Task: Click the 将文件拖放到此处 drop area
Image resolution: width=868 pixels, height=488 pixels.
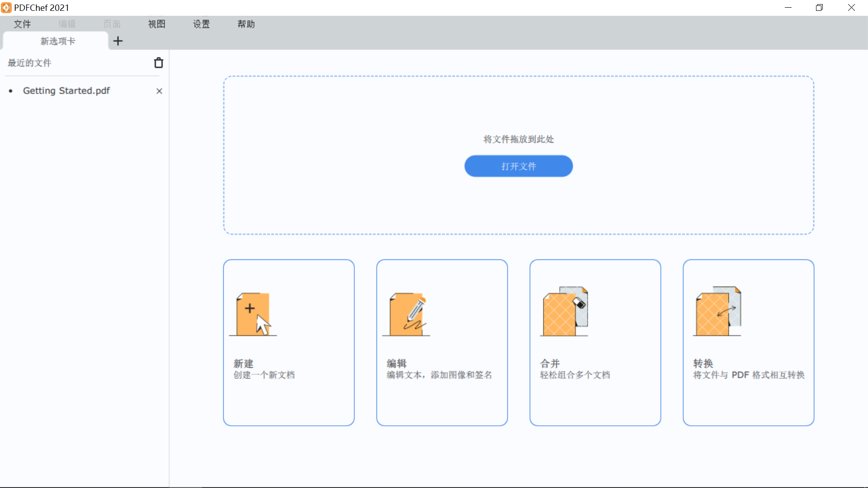Action: pyautogui.click(x=518, y=139)
